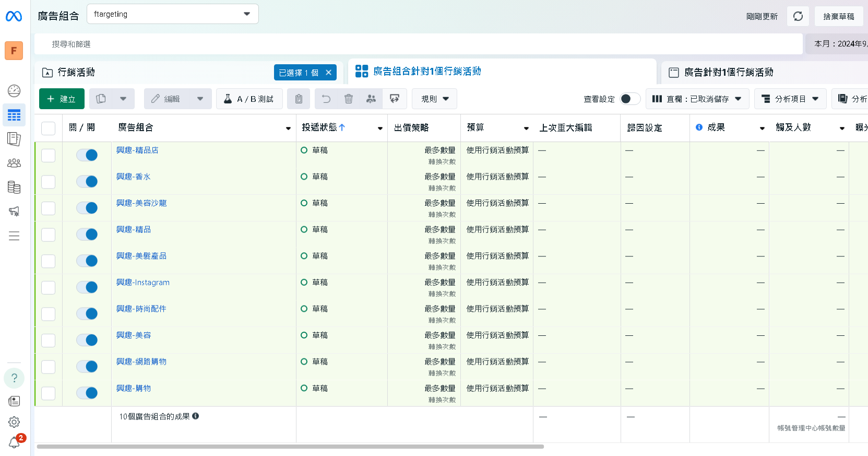Click the 出價策略 column header

coord(411,128)
